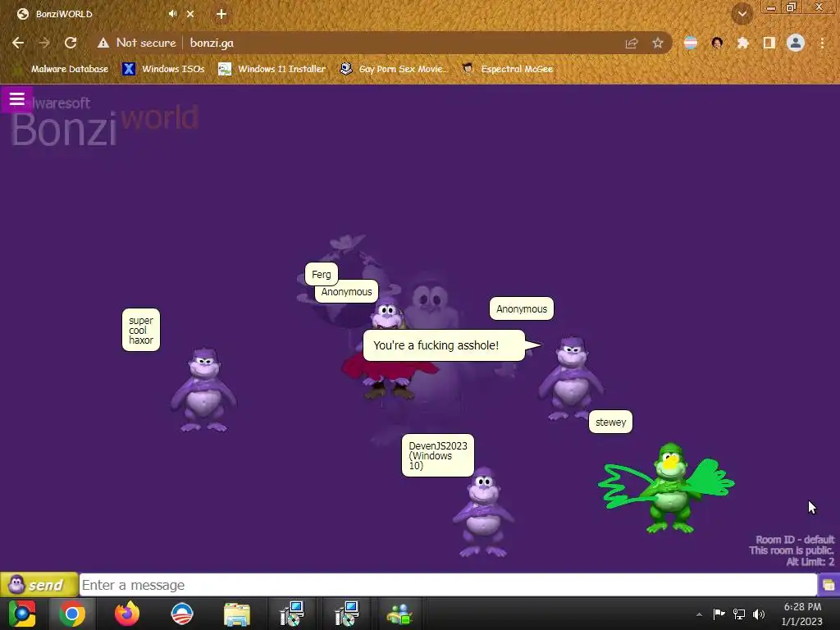This screenshot has height=630, width=840.
Task: Toggle the Chrome side panel
Action: [x=769, y=43]
